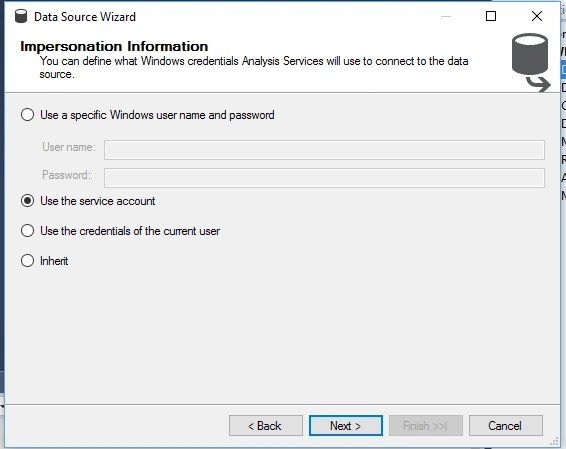This screenshot has height=449, width=566.
Task: Maximize the Data Source Wizard window
Action: click(491, 16)
